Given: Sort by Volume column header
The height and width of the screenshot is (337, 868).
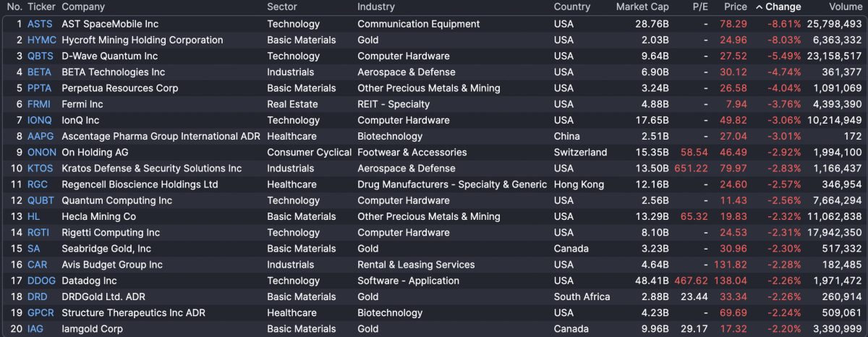Looking at the screenshot, I should (845, 7).
